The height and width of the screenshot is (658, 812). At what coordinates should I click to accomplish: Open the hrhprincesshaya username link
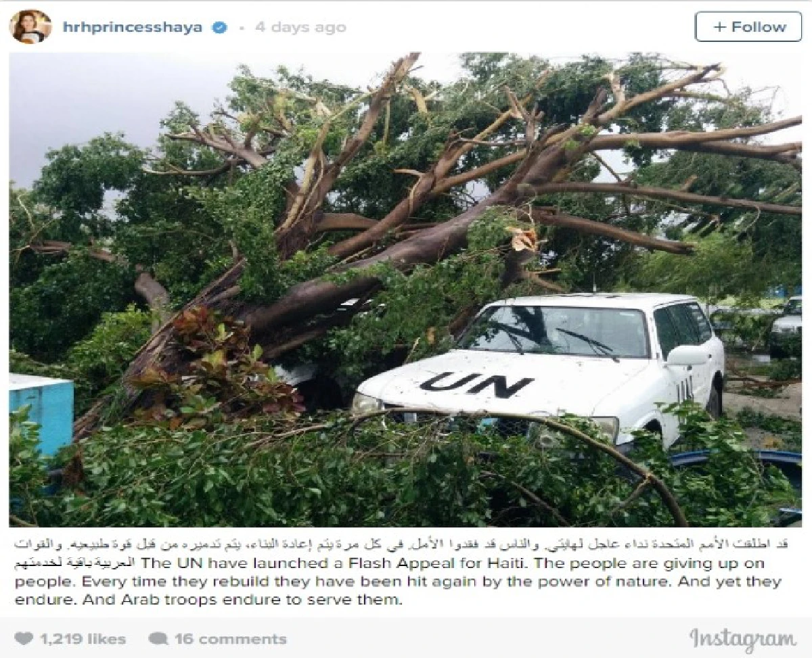pos(132,28)
